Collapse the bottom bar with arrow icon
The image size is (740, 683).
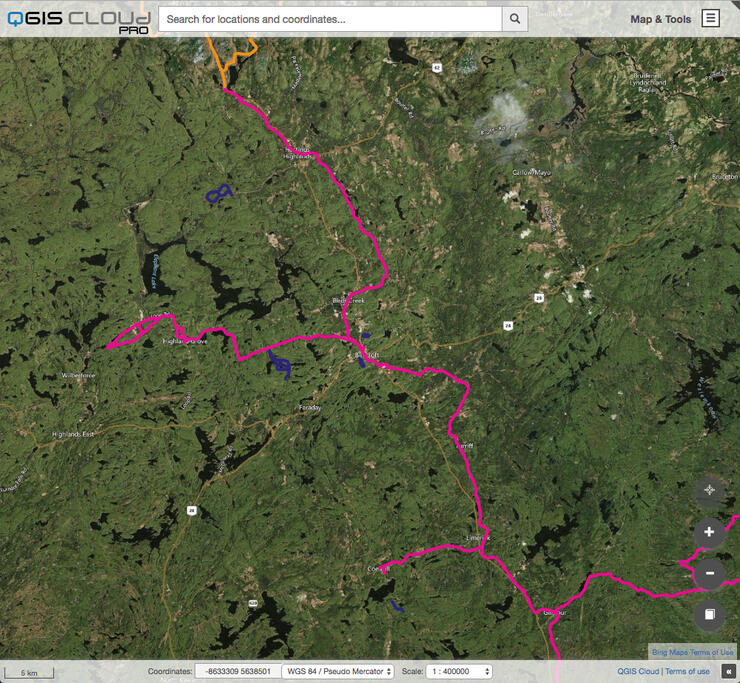729,671
